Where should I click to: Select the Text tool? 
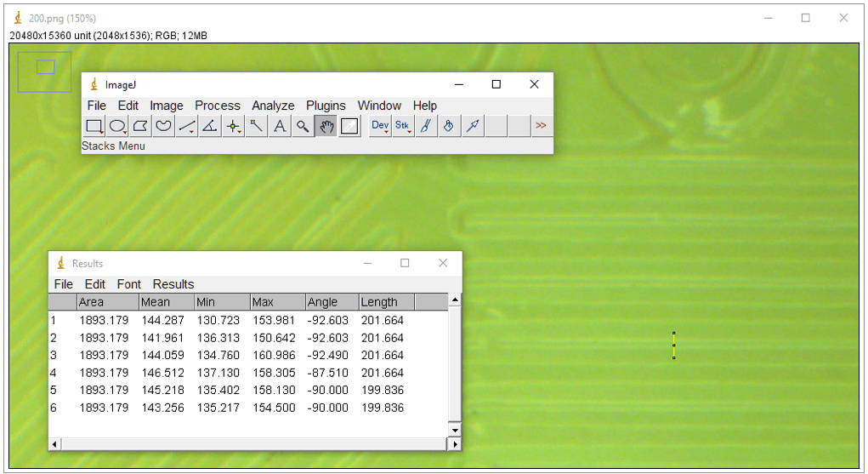pyautogui.click(x=279, y=127)
